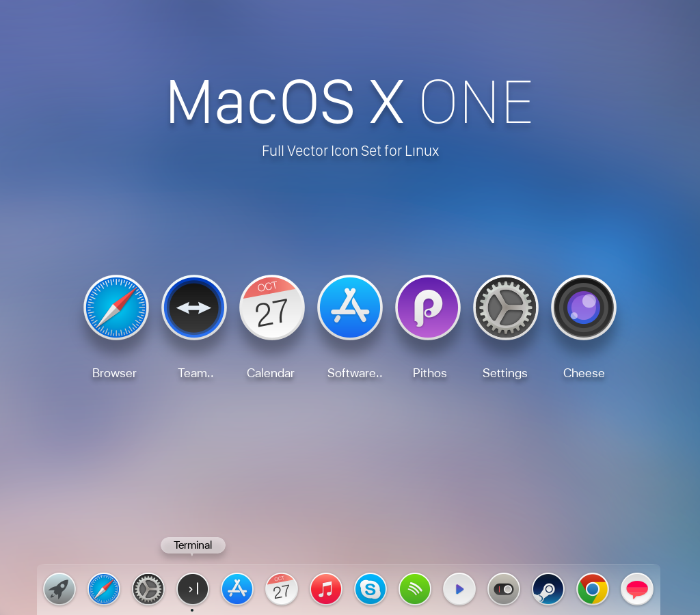Open the Safari Browser icon
700x615 pixels.
point(116,307)
